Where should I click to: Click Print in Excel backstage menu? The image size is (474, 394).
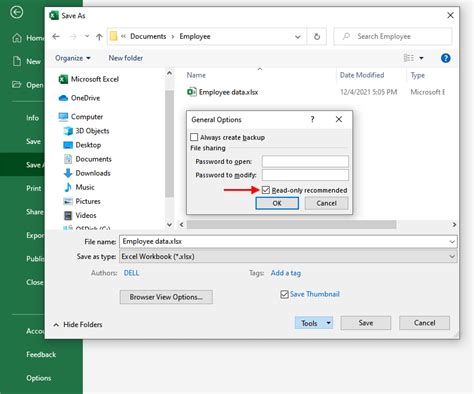point(34,188)
